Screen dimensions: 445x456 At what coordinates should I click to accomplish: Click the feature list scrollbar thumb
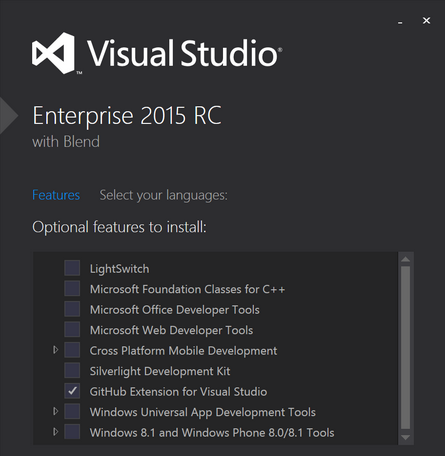(405, 348)
